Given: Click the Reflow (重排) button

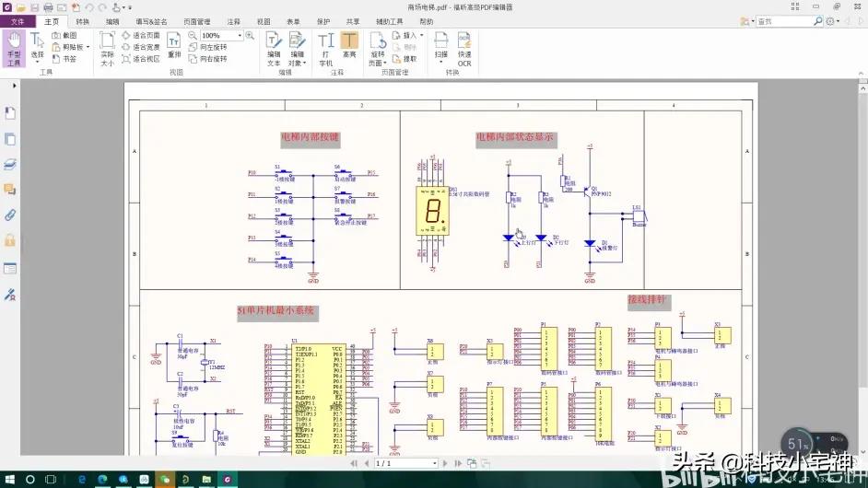Looking at the screenshot, I should click(174, 45).
